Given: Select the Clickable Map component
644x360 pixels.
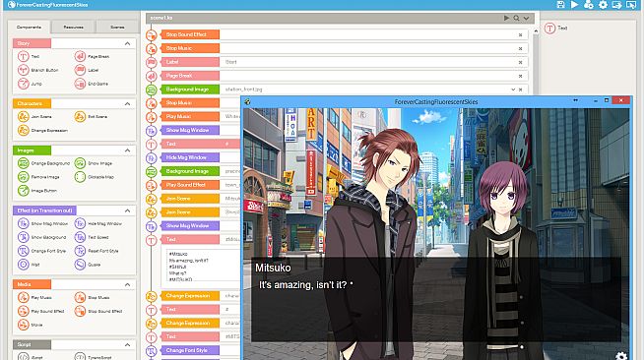Looking at the screenshot, I should tap(95, 177).
